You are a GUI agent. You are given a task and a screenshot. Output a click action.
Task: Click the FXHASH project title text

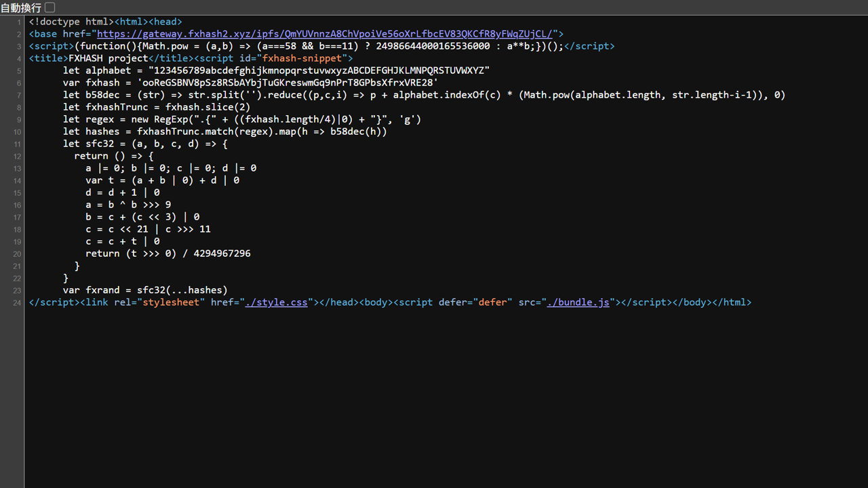[108, 58]
